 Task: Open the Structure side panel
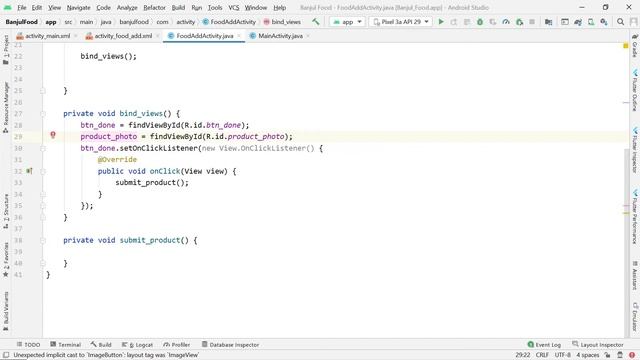click(6, 211)
